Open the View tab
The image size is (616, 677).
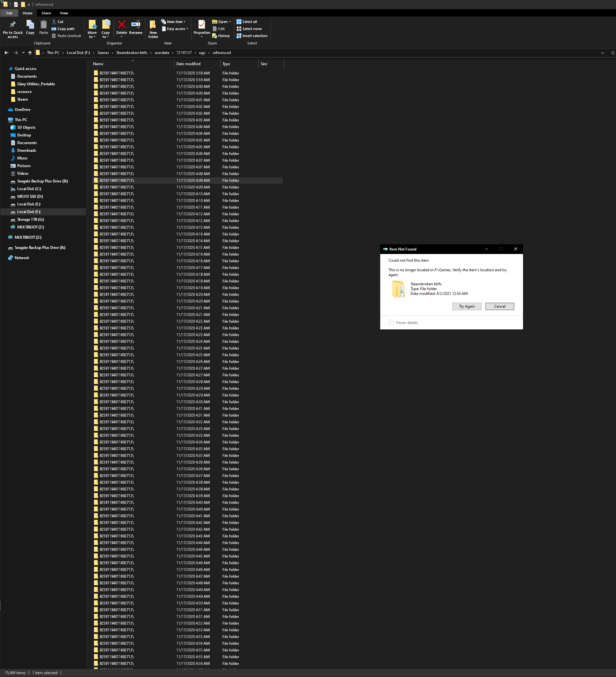[x=64, y=13]
